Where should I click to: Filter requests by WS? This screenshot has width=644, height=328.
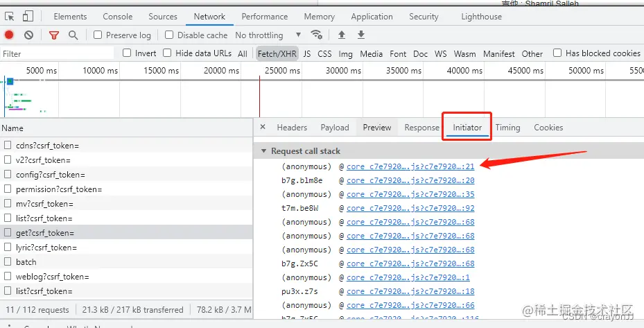[441, 53]
